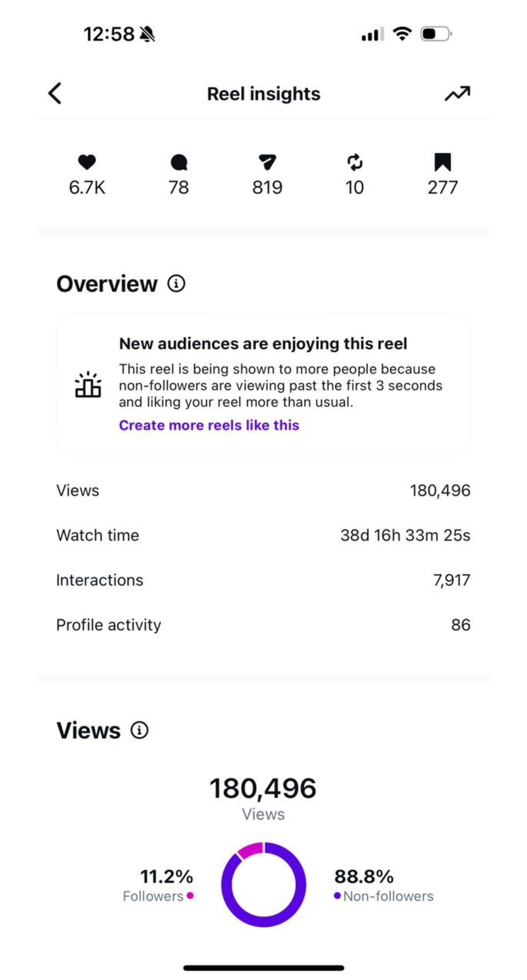The width and height of the screenshot is (527, 980).
Task: Tap the shares paper plane icon
Action: [x=267, y=162]
